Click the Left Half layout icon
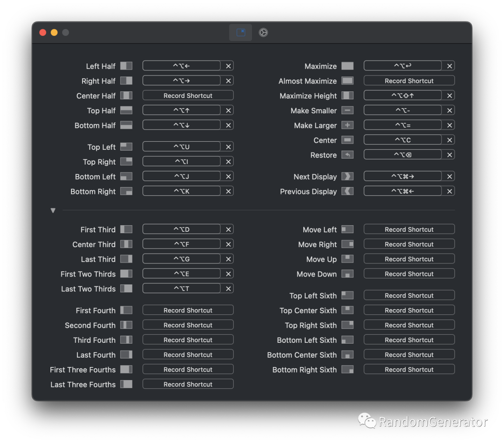 point(126,66)
